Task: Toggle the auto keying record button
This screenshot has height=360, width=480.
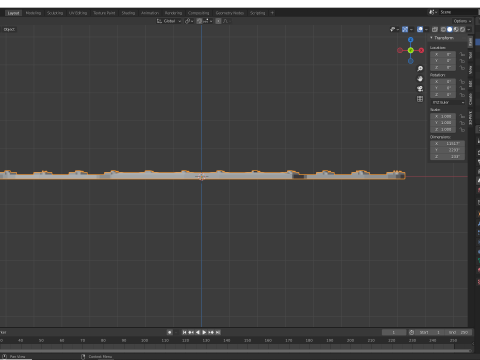Action: [x=170, y=332]
